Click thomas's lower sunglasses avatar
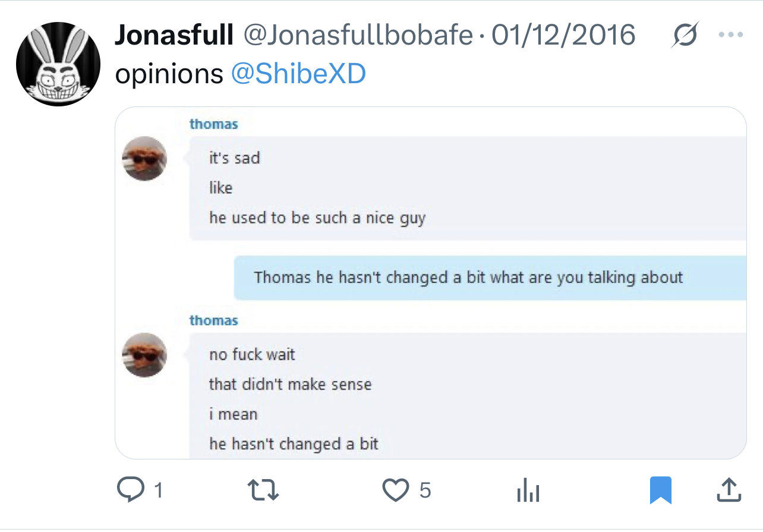763x532 pixels. [x=144, y=355]
